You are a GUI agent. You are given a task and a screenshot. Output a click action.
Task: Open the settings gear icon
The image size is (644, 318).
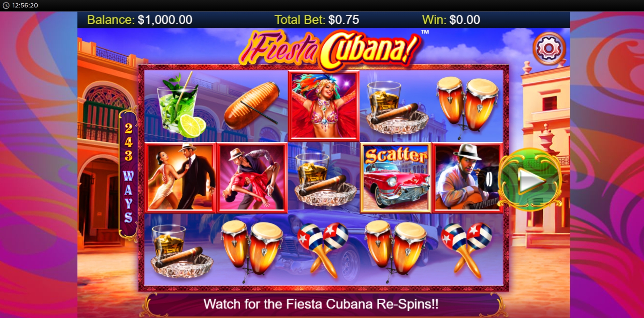coord(549,48)
